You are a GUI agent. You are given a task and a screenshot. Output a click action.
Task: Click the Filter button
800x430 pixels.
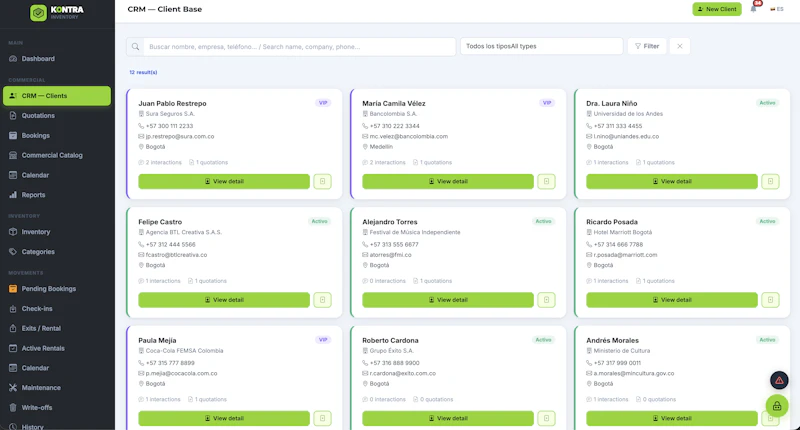click(x=646, y=46)
